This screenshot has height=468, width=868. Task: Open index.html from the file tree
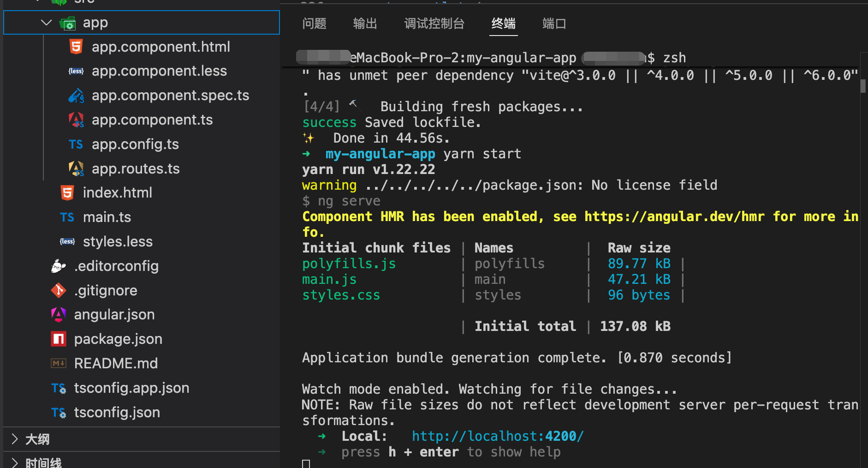(118, 193)
